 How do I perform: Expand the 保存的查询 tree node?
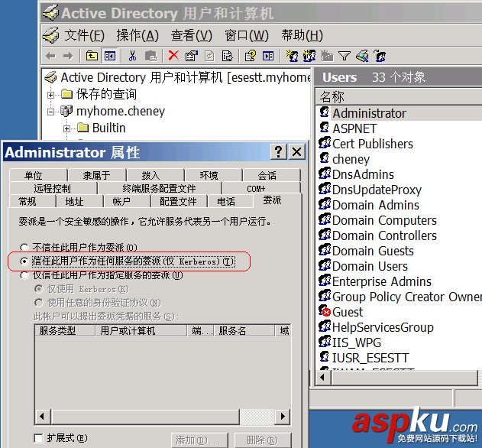[50, 95]
